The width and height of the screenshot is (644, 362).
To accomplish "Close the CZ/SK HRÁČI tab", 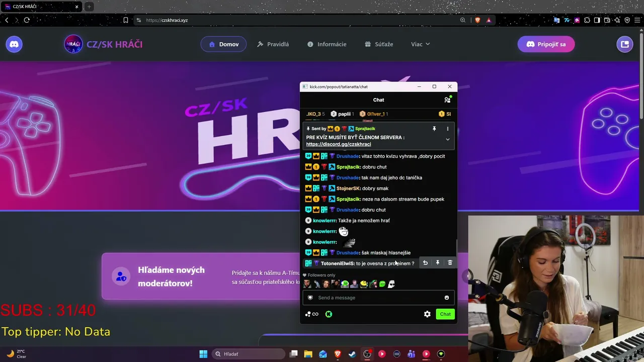I will [x=77, y=7].
